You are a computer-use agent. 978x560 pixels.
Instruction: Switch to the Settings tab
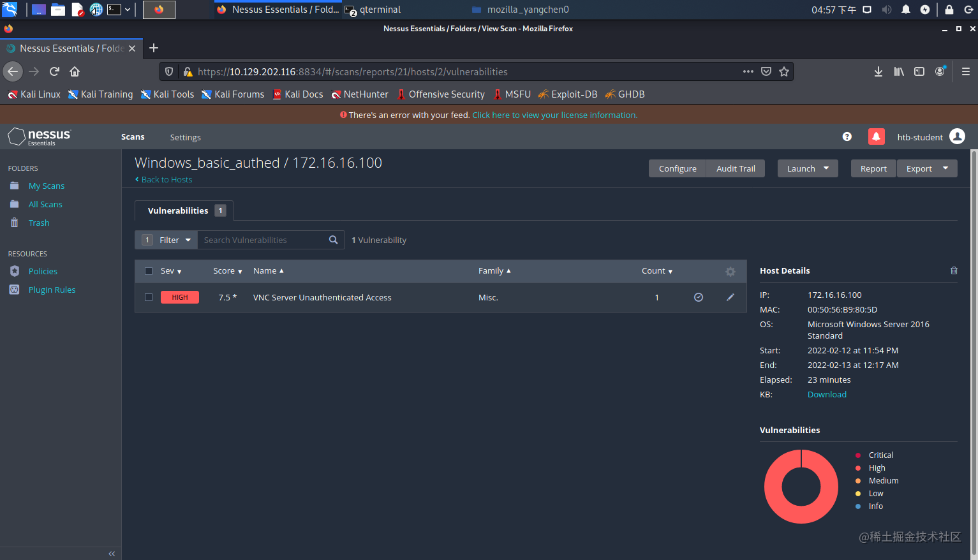pyautogui.click(x=185, y=137)
